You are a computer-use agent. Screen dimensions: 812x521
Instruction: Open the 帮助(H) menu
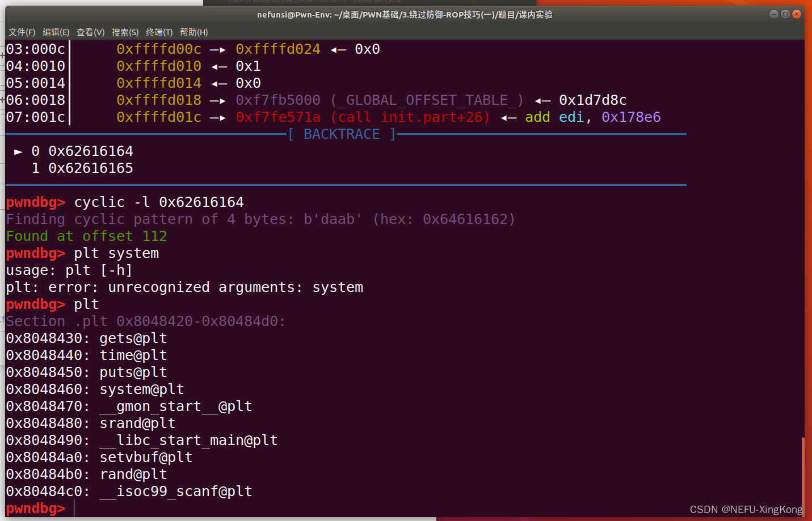(194, 32)
